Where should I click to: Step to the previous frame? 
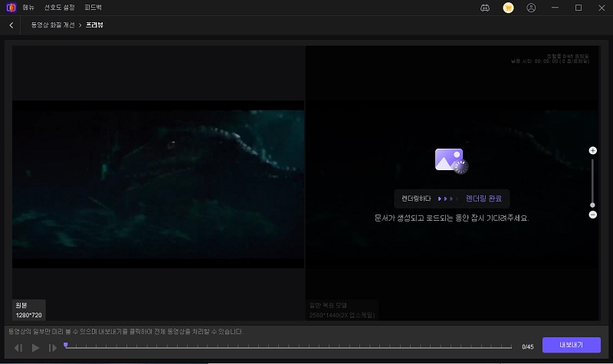point(18,348)
